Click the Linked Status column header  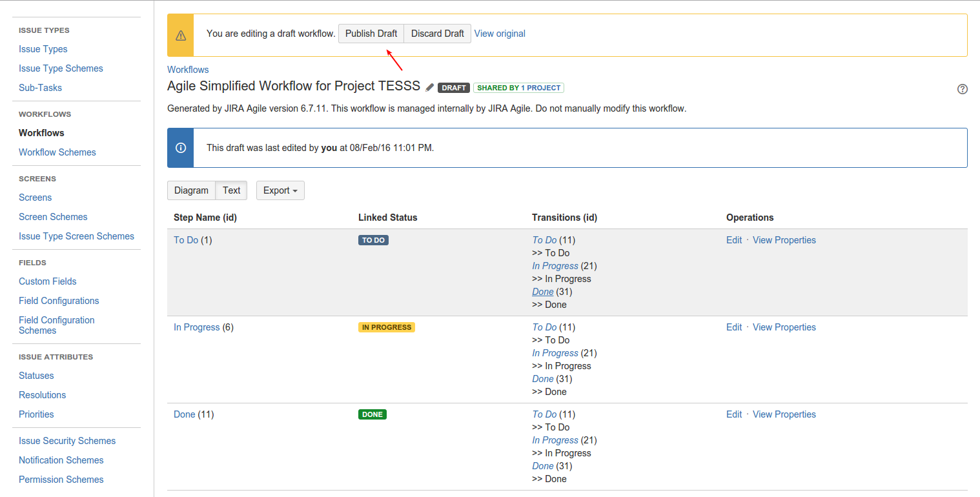[388, 218]
